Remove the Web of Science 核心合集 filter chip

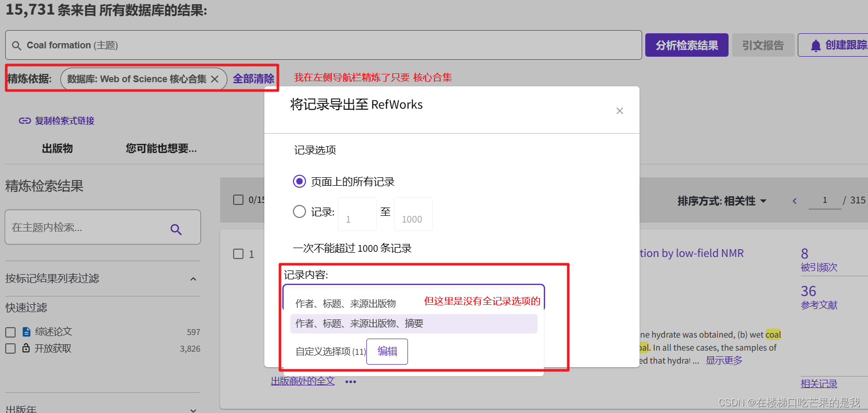click(214, 79)
